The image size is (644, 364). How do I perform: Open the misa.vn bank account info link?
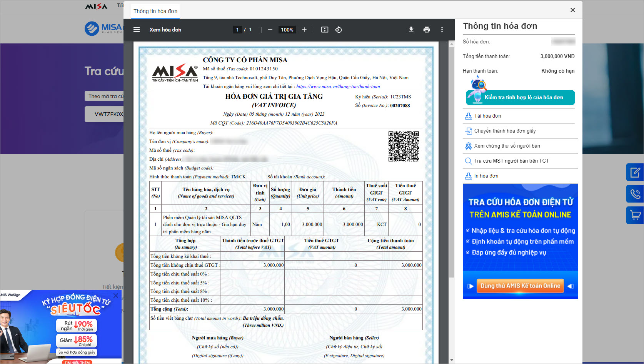pyautogui.click(x=338, y=86)
